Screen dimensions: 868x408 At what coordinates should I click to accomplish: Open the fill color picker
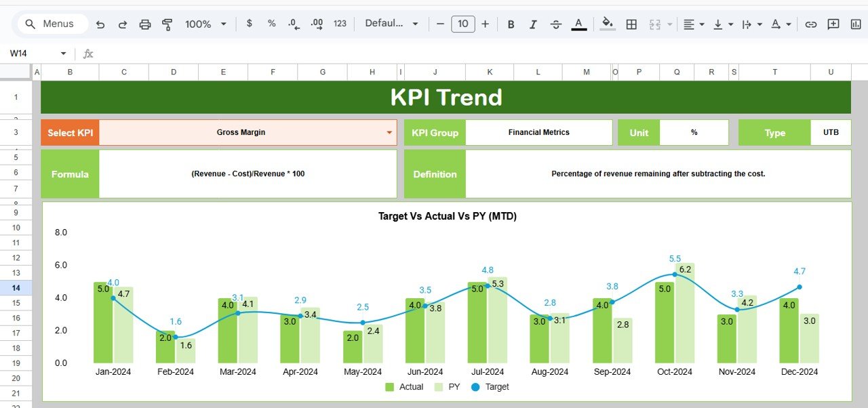pyautogui.click(x=607, y=24)
